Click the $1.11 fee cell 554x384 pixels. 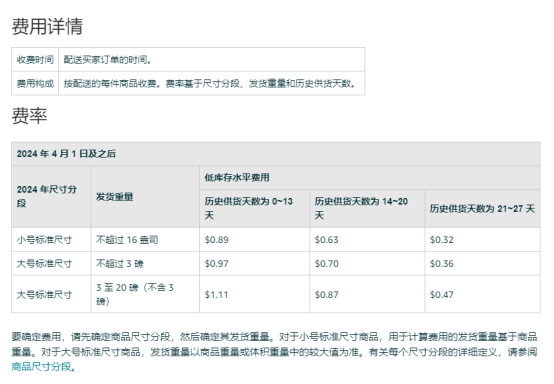point(254,294)
